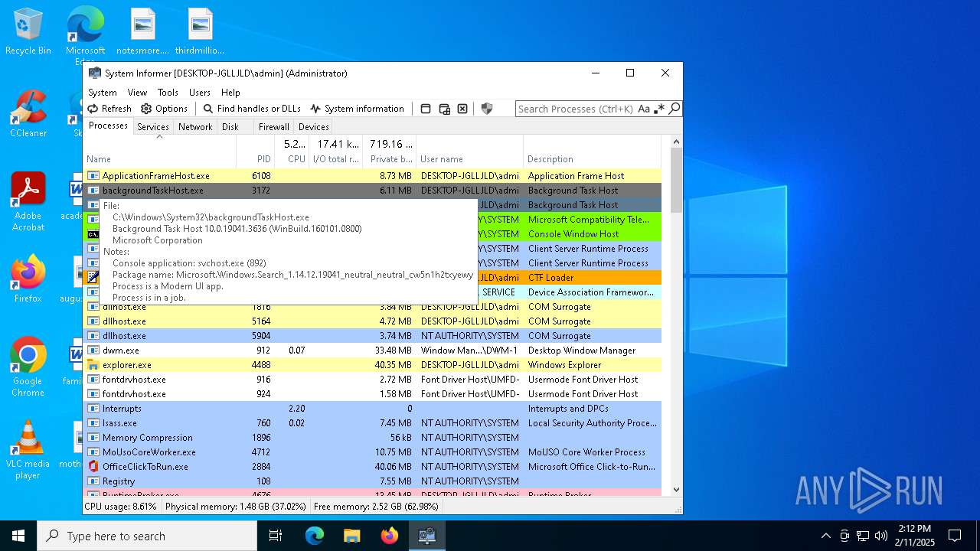Image resolution: width=980 pixels, height=551 pixels.
Task: Click the OfficeClickToRun.exe process icon
Action: (93, 467)
